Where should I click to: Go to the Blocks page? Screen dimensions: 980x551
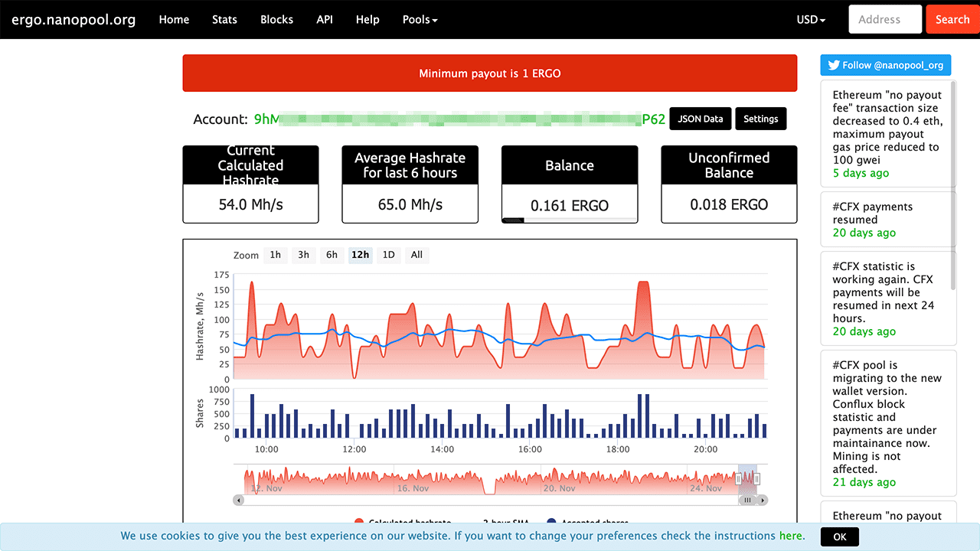tap(276, 20)
